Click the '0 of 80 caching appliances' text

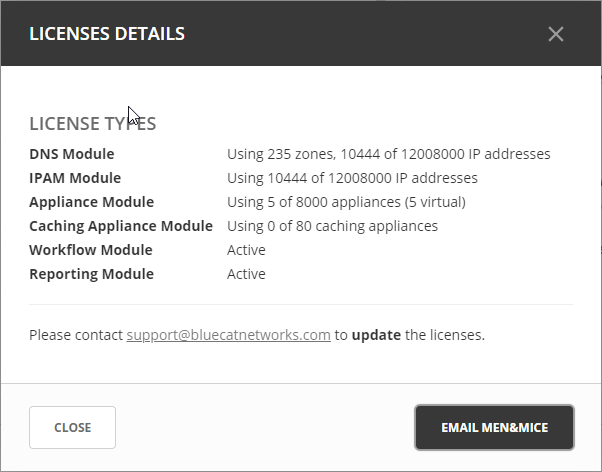pos(332,226)
